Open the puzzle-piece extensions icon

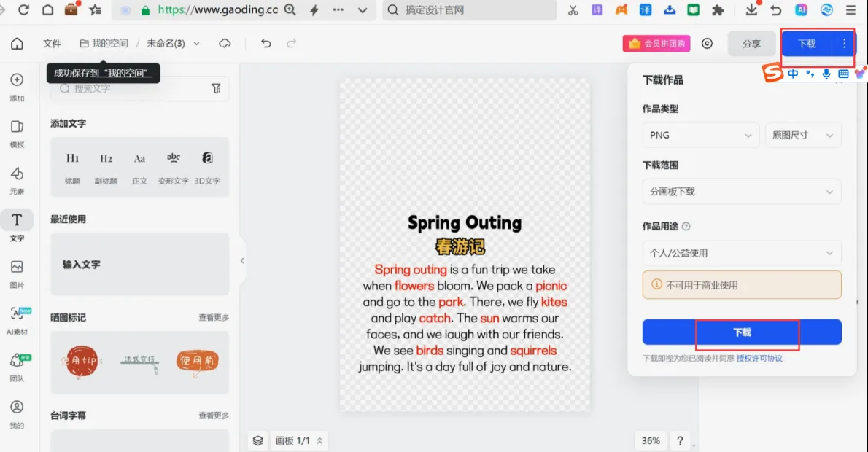pyautogui.click(x=718, y=10)
